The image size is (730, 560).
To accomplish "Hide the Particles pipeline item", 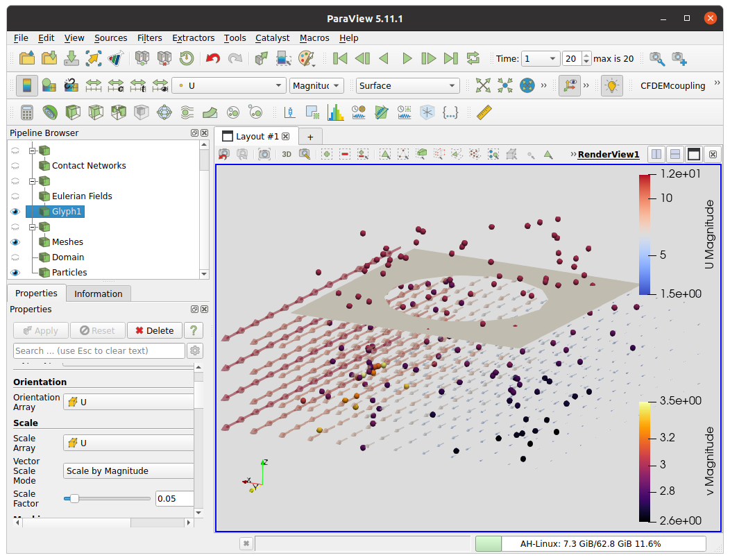I will coord(15,273).
